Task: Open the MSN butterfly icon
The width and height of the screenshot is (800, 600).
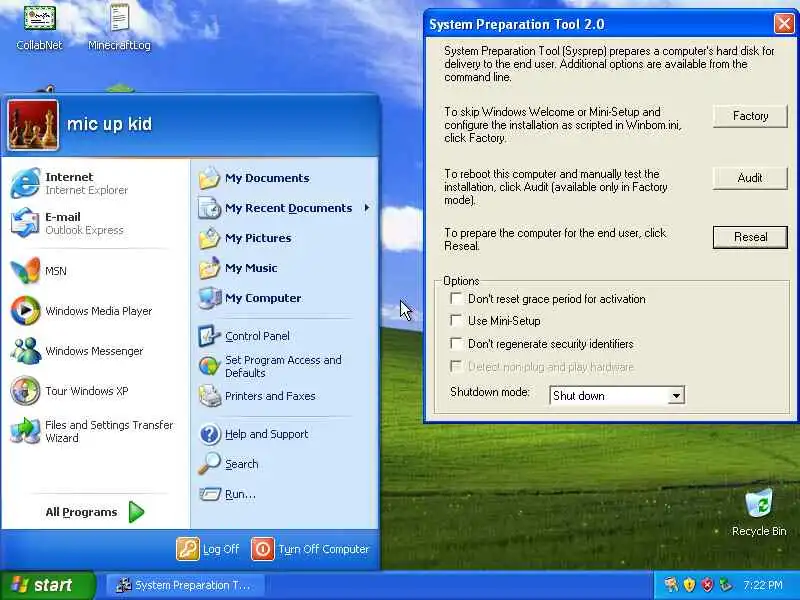Action: click(26, 270)
